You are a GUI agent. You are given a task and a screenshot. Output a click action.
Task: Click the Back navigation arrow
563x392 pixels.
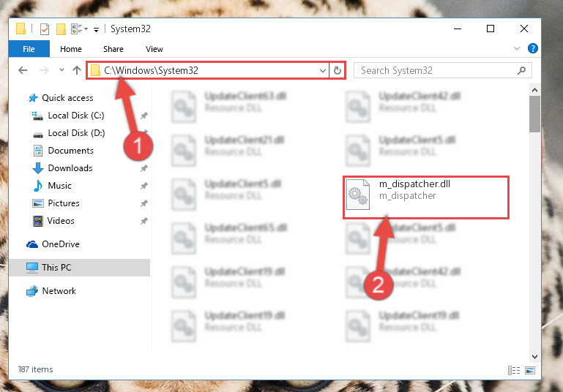pyautogui.click(x=23, y=70)
